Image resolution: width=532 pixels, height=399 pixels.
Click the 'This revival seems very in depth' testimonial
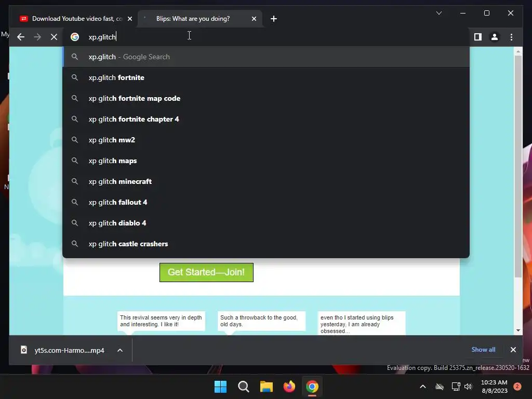click(x=161, y=321)
